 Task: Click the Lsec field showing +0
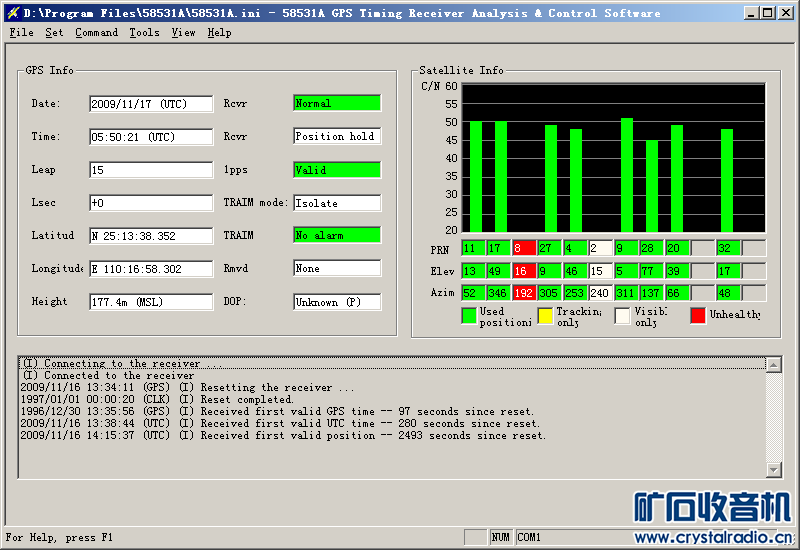151,203
